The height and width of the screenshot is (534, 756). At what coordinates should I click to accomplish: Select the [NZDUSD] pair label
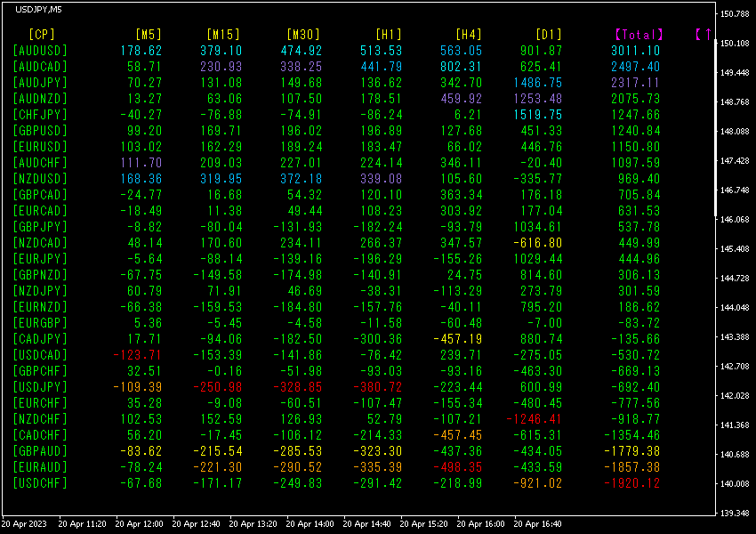(x=40, y=179)
